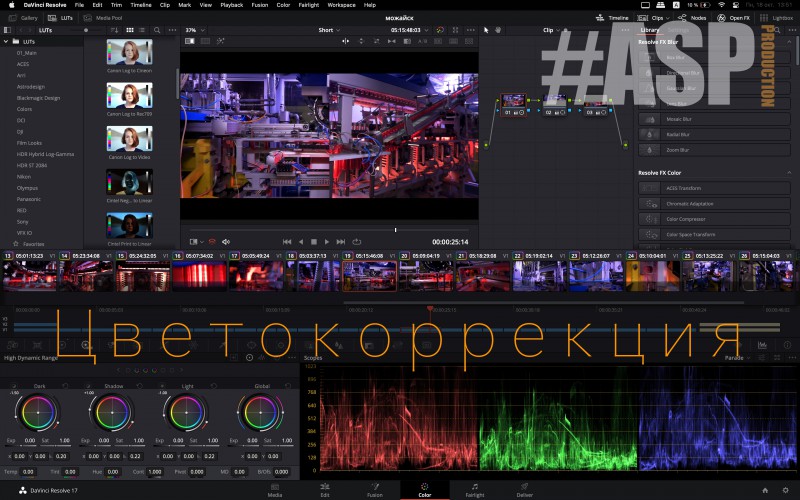The width and height of the screenshot is (800, 500).
Task: Open the Media Pool panel
Action: (103, 18)
